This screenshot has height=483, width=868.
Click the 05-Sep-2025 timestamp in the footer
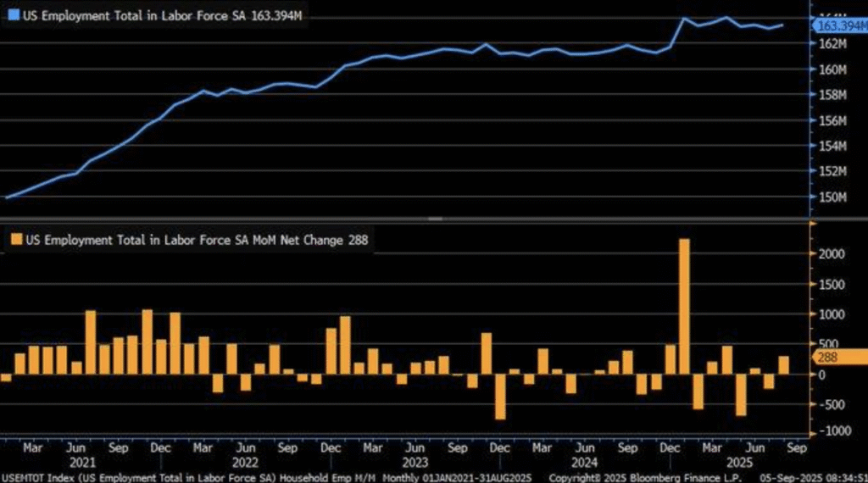point(815,477)
